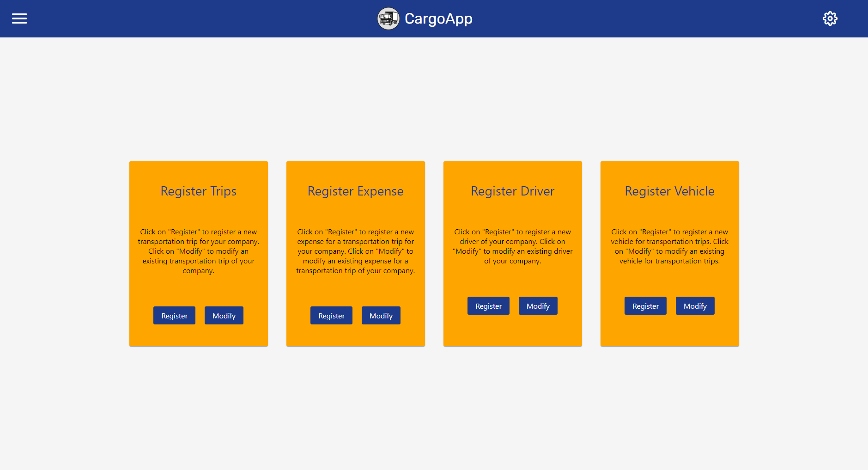Click Modify in the Register Driver card
Image resolution: width=868 pixels, height=470 pixels.
(538, 306)
